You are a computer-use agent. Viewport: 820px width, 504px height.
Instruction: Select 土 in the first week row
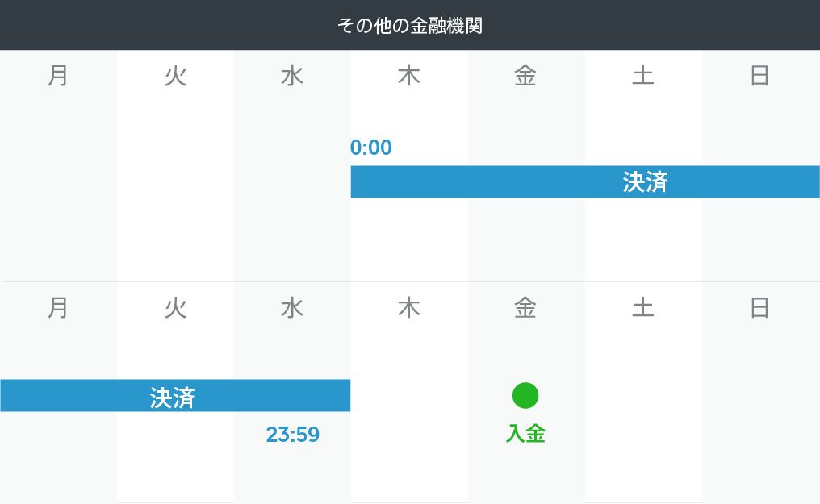point(643,76)
